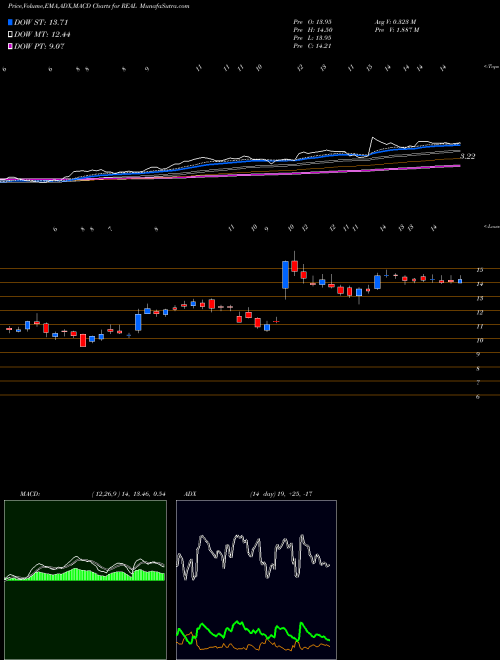The image size is (500, 660).
Task: Click the 3.22 label beside EMA lines
Action: 467,157
